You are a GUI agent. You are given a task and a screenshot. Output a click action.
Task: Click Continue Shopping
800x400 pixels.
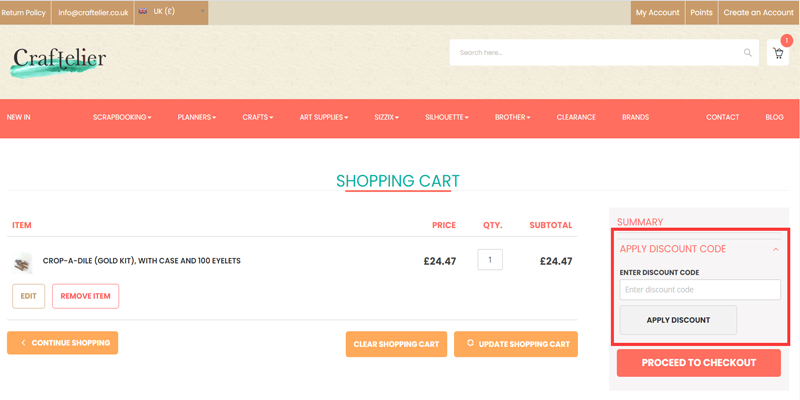pyautogui.click(x=62, y=343)
